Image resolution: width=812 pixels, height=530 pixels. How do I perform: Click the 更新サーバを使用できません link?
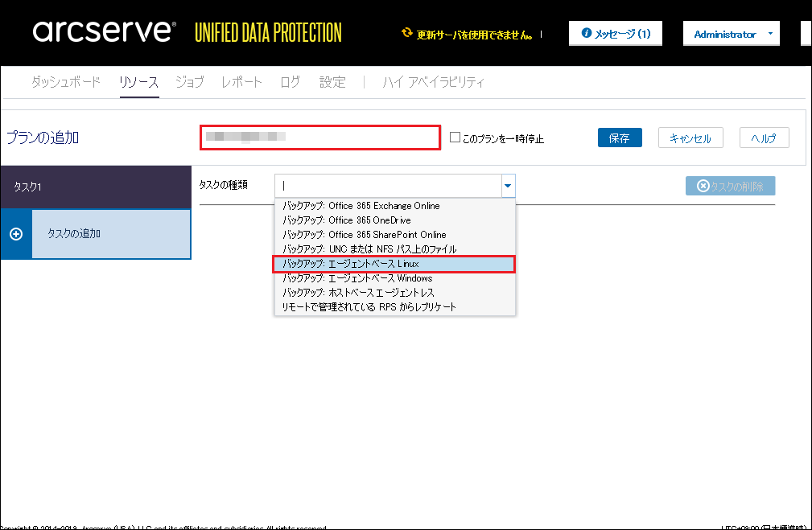pos(474,35)
